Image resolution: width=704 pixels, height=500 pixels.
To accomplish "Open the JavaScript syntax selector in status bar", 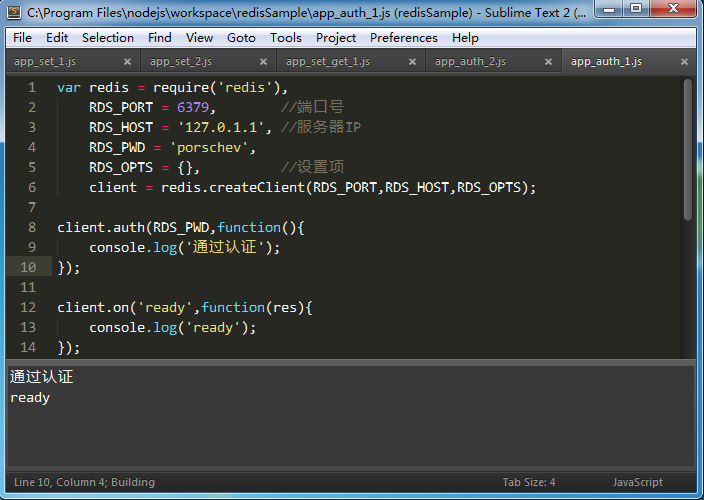I will [x=637, y=483].
